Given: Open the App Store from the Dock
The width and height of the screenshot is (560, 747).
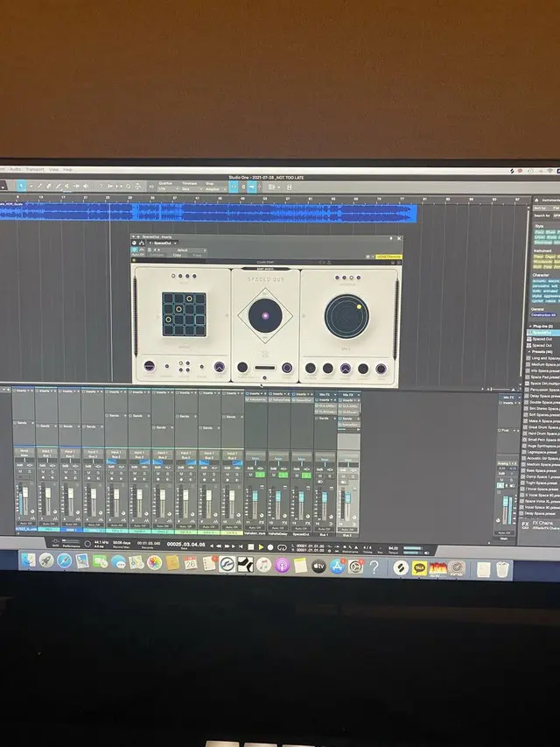Looking at the screenshot, I should point(337,566).
